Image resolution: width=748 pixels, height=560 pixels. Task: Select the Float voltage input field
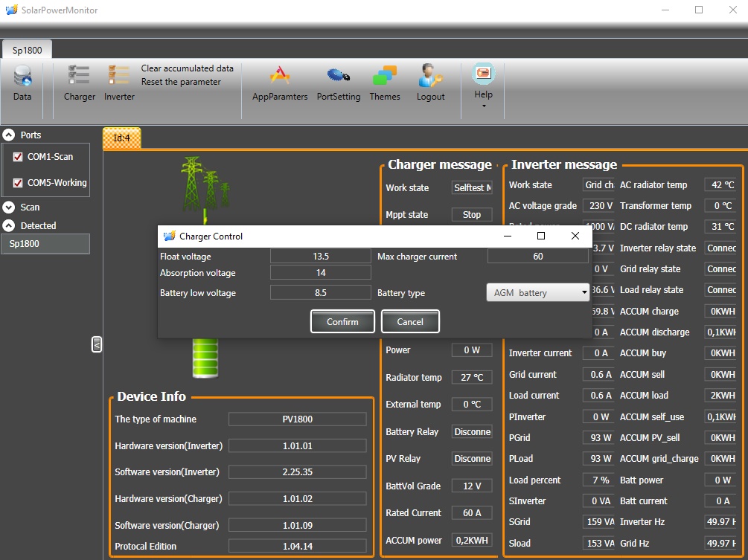pos(321,257)
